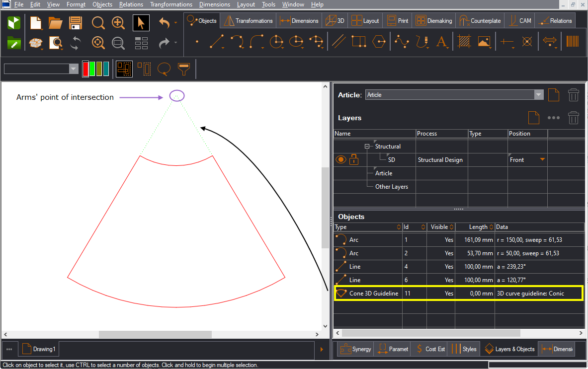Screen dimensions: 588x369
Task: Pick the red color swatch
Action: tap(85, 69)
